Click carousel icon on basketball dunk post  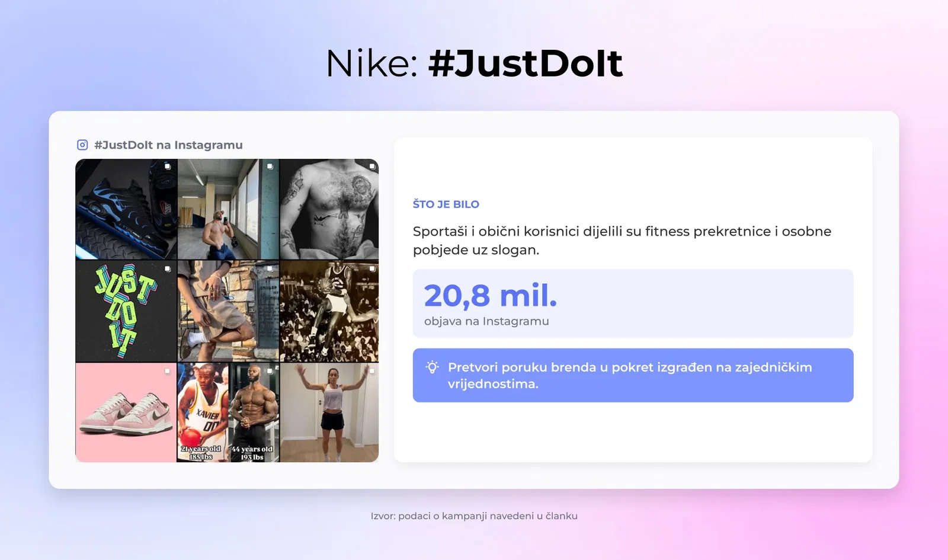click(x=372, y=269)
